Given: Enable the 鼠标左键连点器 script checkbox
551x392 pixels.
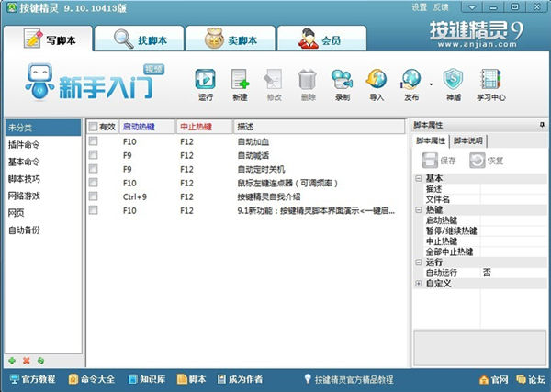Looking at the screenshot, I should (x=93, y=183).
